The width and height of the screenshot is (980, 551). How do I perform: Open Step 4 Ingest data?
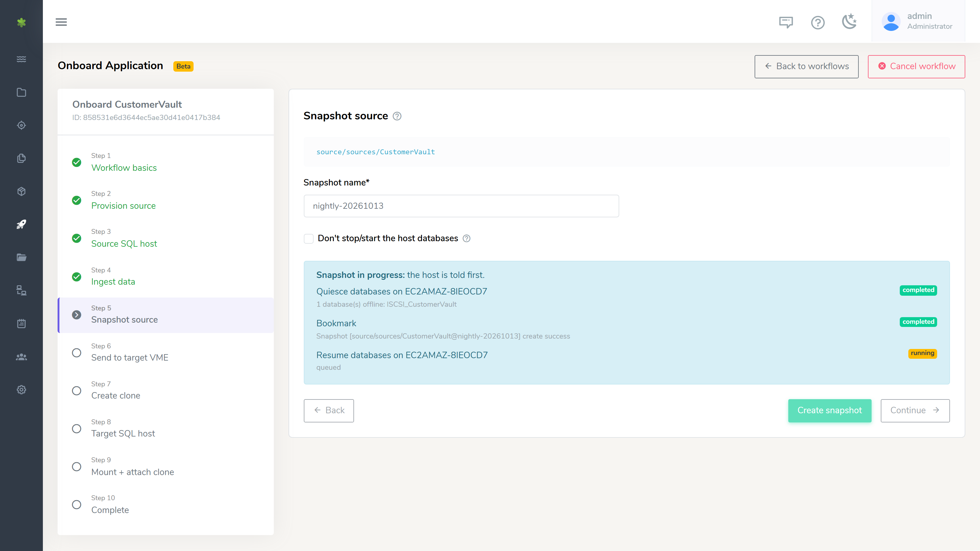click(x=165, y=276)
